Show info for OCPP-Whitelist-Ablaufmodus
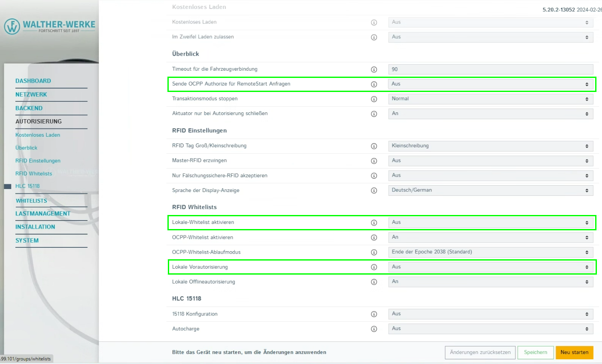602x364 pixels. pyautogui.click(x=374, y=252)
